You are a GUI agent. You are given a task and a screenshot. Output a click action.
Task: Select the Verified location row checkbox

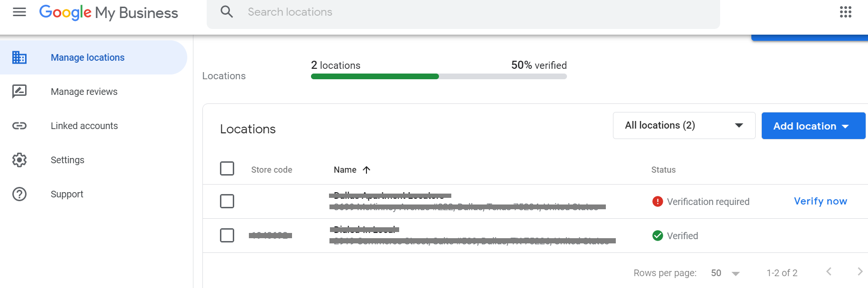227,235
